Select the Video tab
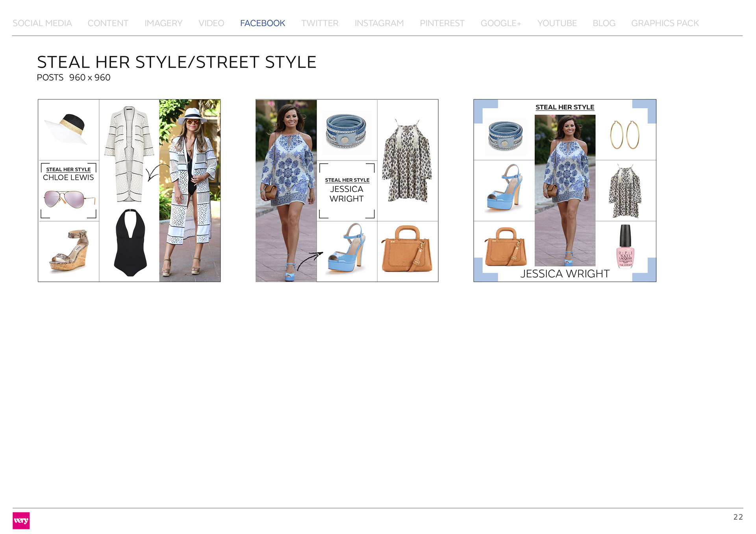The width and height of the screenshot is (756, 534). click(x=211, y=23)
